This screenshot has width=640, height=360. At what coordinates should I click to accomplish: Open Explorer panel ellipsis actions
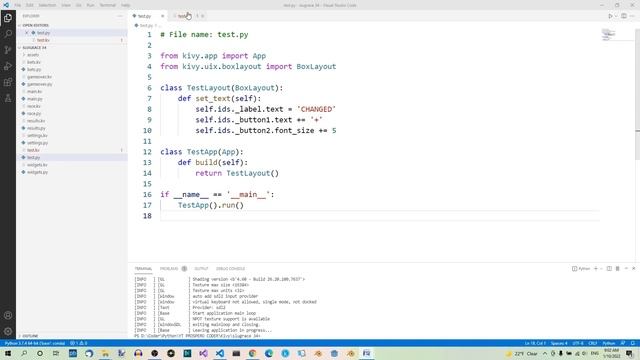click(120, 16)
